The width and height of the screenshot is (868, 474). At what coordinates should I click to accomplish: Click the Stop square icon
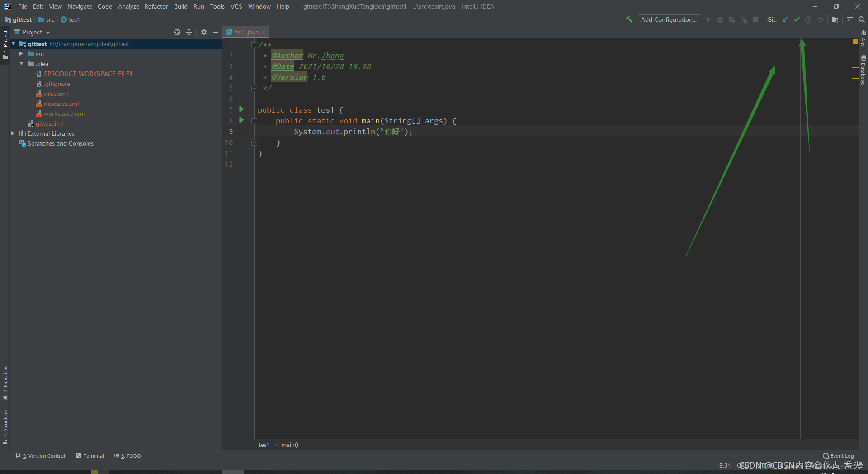coord(755,19)
